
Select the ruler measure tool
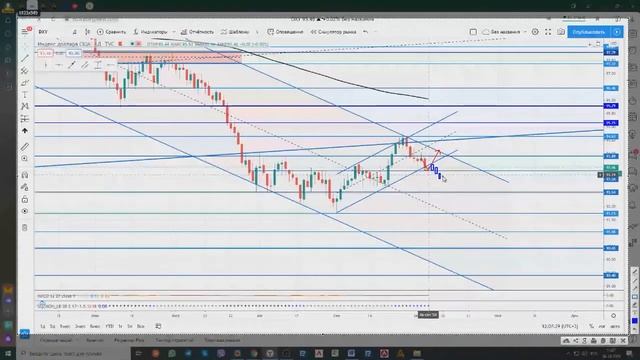(x=25, y=147)
